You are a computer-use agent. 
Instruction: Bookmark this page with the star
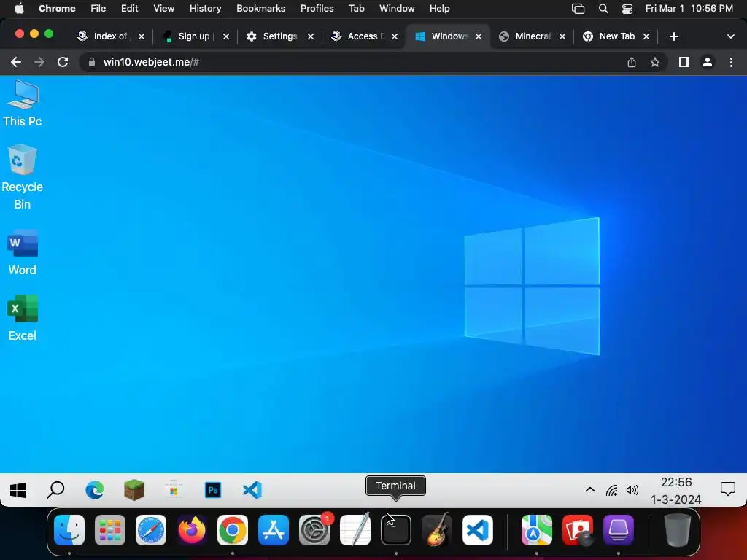tap(655, 62)
